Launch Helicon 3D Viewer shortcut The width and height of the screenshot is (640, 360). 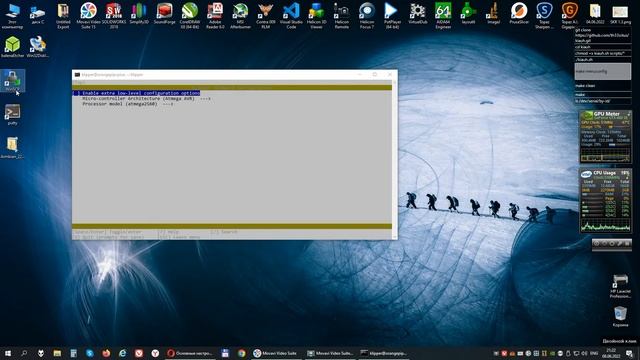[x=316, y=16]
